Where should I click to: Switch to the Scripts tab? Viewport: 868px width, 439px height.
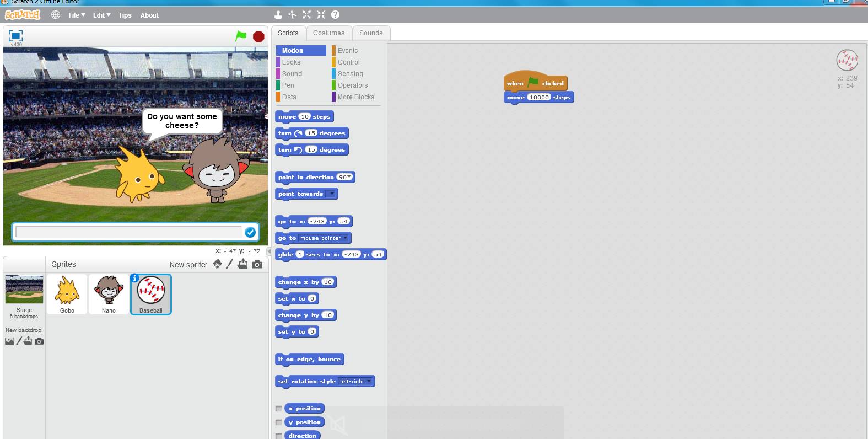pos(288,33)
